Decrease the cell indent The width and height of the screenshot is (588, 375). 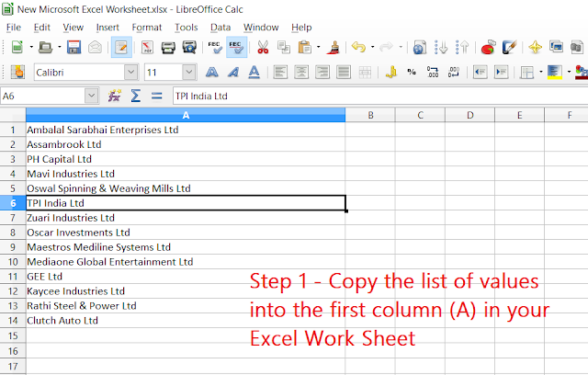click(480, 72)
